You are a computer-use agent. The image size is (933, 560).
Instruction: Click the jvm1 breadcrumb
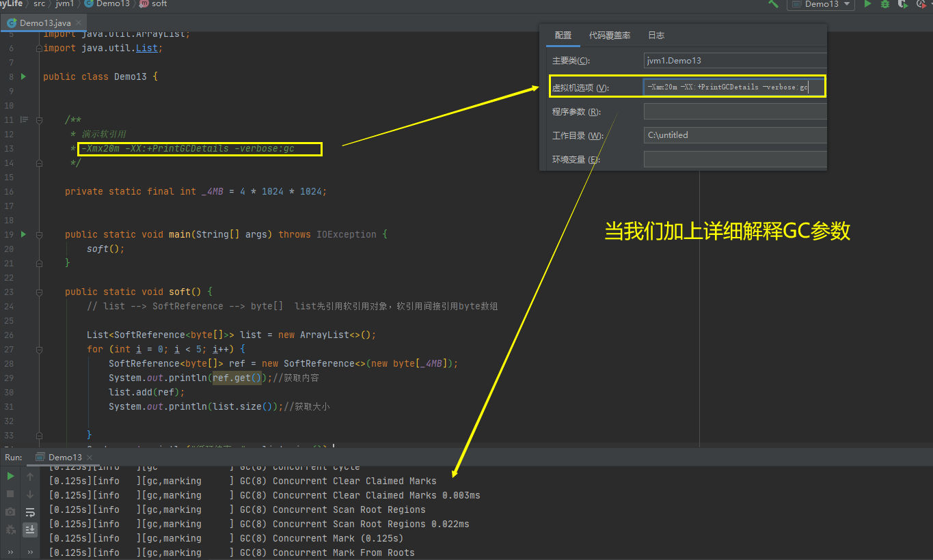coord(64,4)
